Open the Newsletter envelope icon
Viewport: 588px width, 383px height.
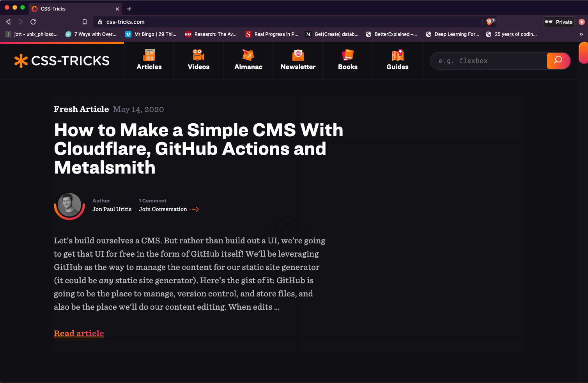(298, 55)
